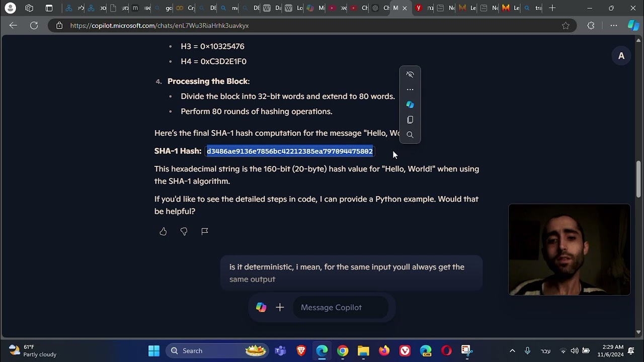This screenshot has width=644, height=362.
Task: Click the hide menu eye-slash icon
Action: [x=410, y=74]
